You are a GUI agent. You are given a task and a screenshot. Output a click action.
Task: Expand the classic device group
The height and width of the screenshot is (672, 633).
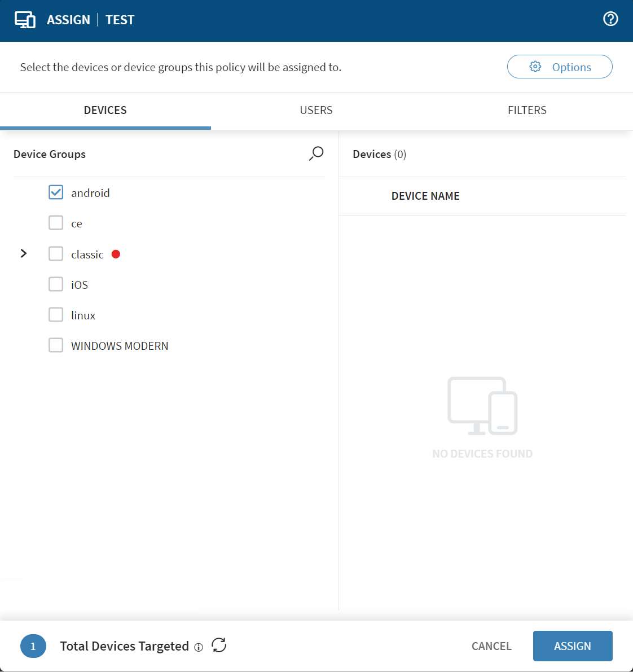pos(24,253)
